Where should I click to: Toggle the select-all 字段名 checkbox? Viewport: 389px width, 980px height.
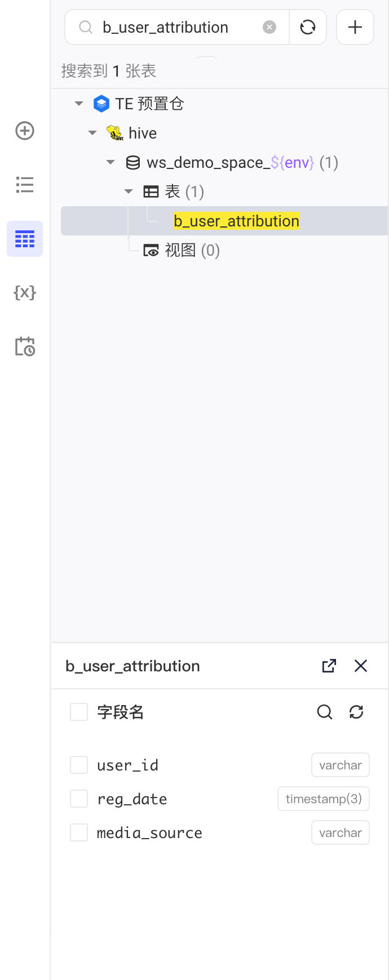click(x=79, y=712)
